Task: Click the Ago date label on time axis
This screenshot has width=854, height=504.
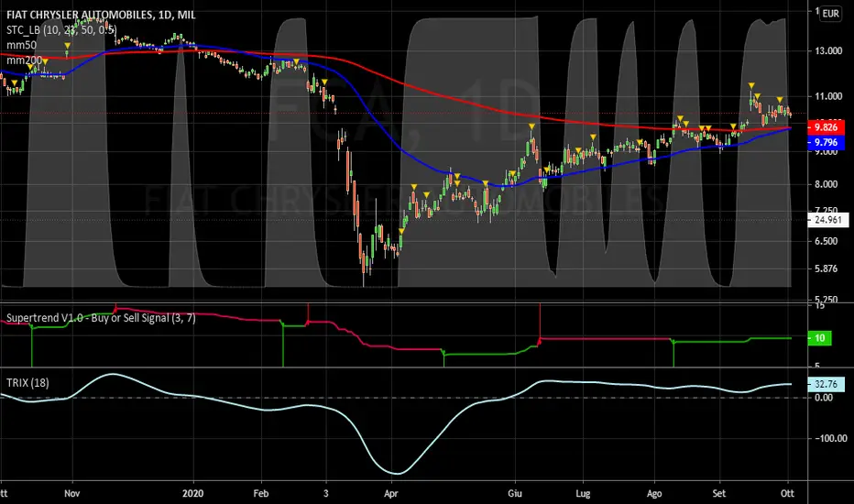Action: [x=654, y=494]
